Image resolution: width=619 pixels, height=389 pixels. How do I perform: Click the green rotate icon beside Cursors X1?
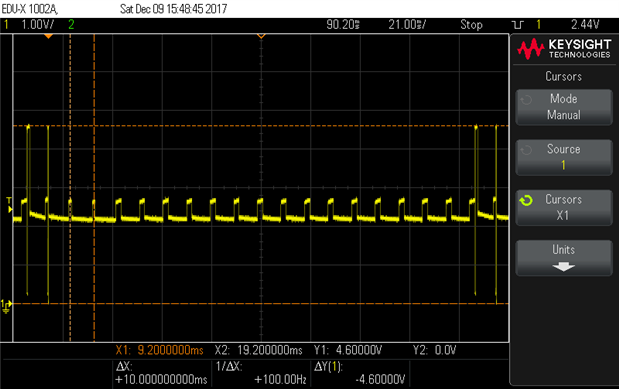[x=526, y=201]
